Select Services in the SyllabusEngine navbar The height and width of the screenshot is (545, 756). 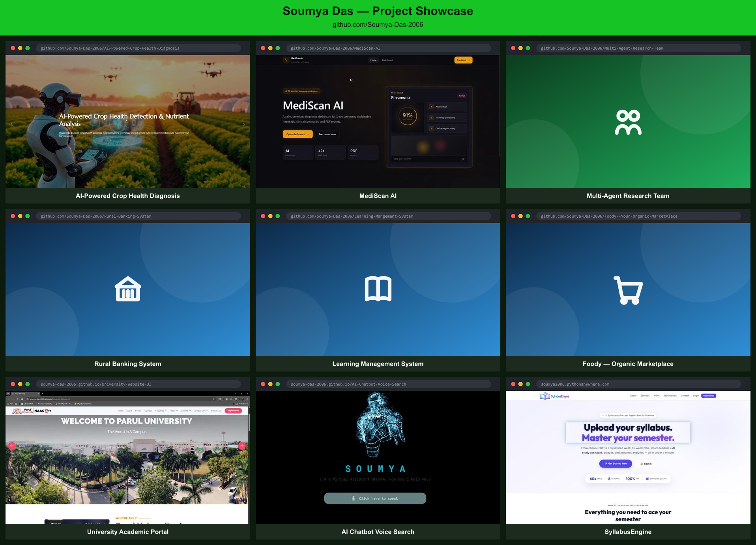click(x=645, y=396)
